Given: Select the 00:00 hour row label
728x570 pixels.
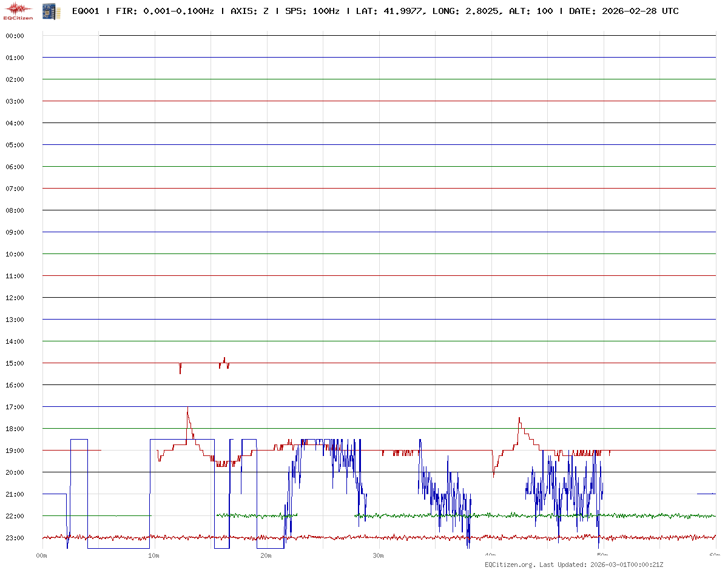Looking at the screenshot, I should tap(15, 36).
